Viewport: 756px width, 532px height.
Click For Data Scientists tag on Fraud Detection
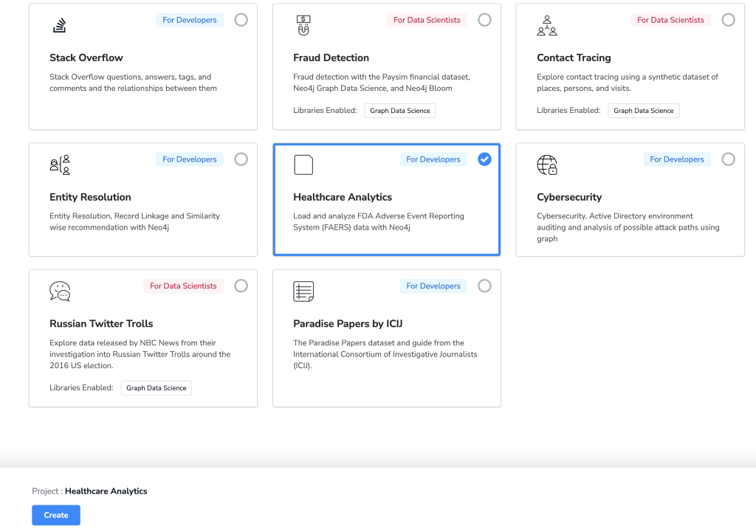point(427,20)
